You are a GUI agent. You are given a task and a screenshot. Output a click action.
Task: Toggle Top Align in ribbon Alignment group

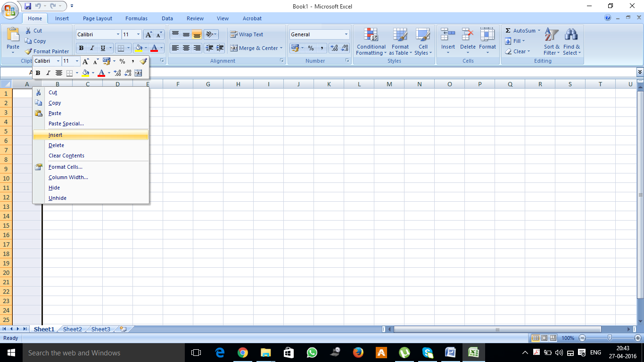(x=175, y=34)
